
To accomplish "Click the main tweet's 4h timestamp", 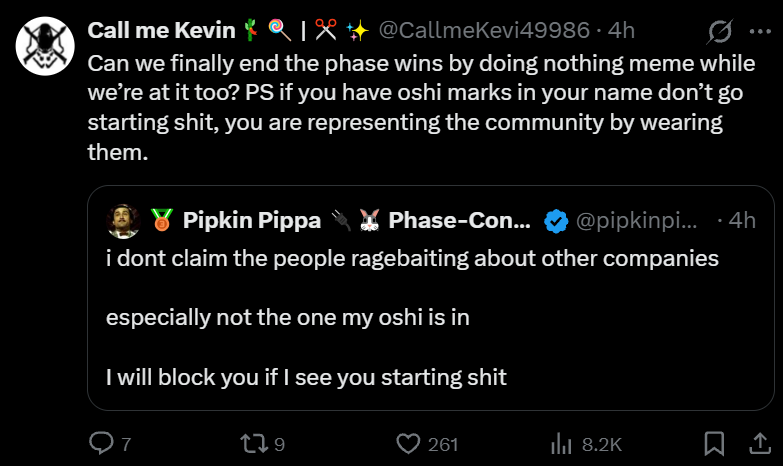I will [621, 30].
